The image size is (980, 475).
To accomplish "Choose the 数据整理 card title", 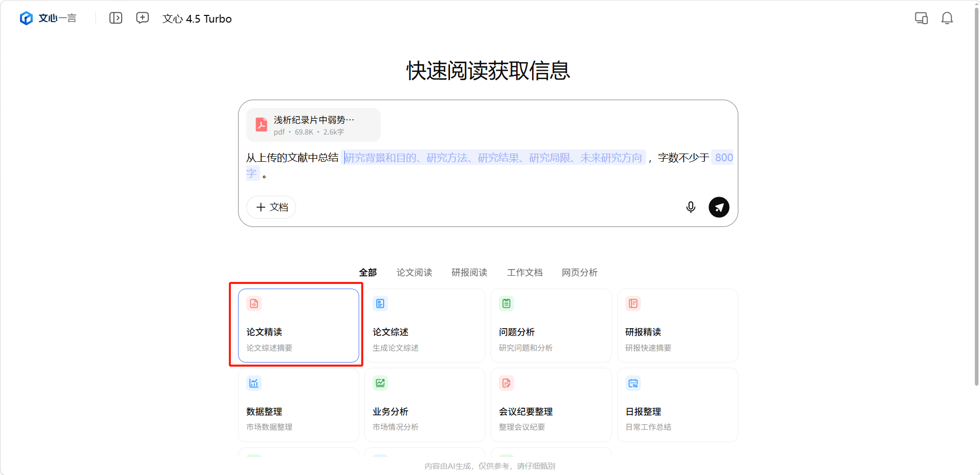I will coord(264,412).
